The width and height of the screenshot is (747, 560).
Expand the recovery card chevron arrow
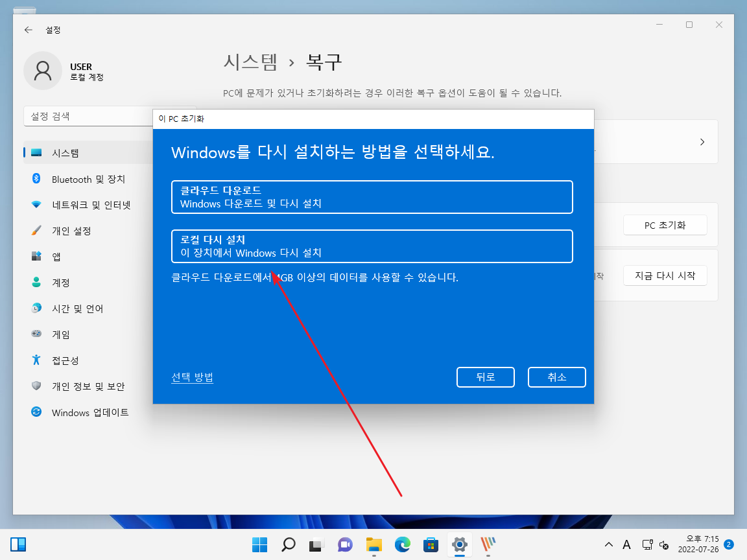click(702, 142)
